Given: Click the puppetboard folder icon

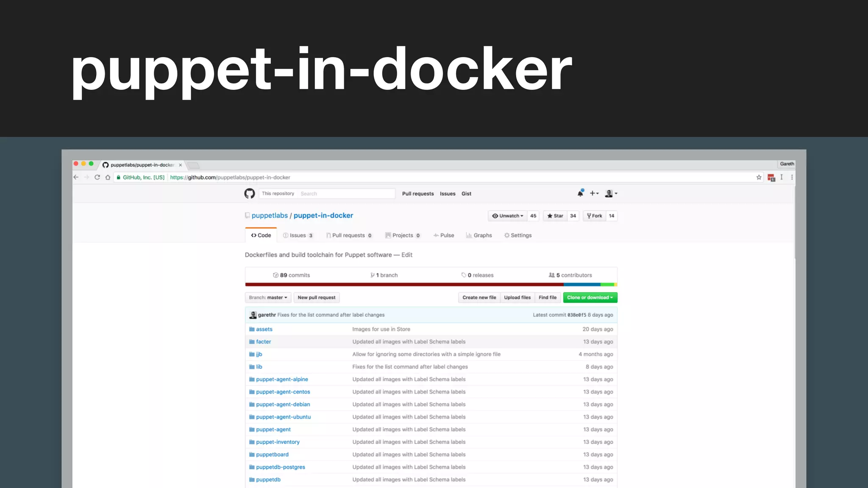Looking at the screenshot, I should click(x=252, y=455).
